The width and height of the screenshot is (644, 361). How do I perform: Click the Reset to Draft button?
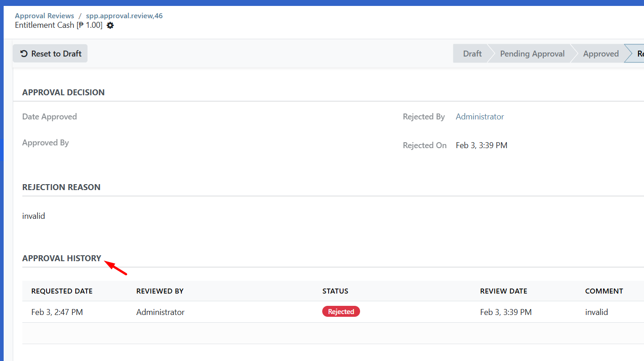pyautogui.click(x=50, y=54)
